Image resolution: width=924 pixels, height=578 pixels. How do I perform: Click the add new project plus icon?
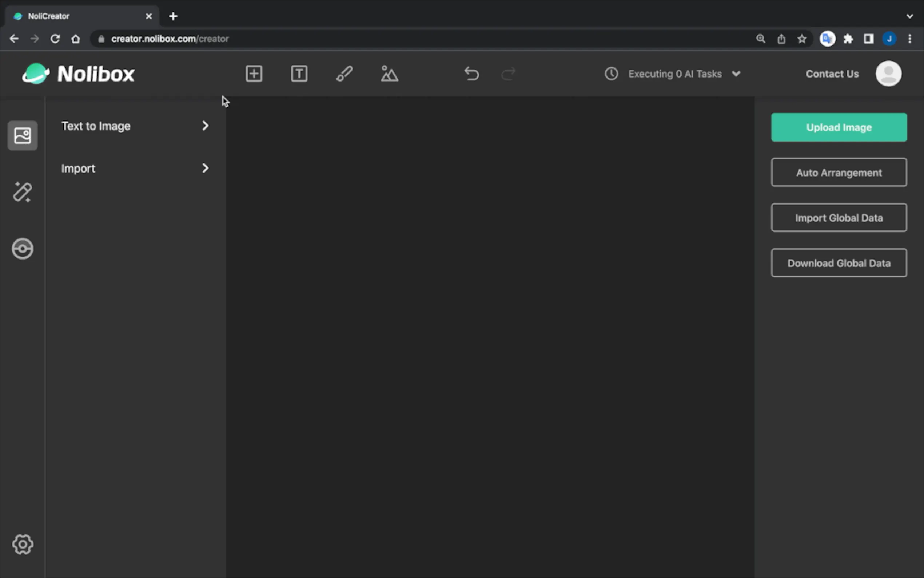(x=254, y=74)
